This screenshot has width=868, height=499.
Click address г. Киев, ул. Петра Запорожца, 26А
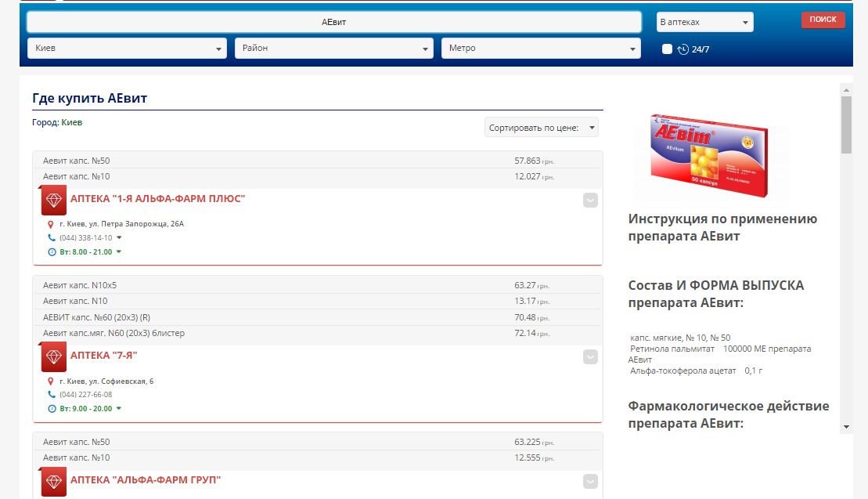[x=122, y=224]
